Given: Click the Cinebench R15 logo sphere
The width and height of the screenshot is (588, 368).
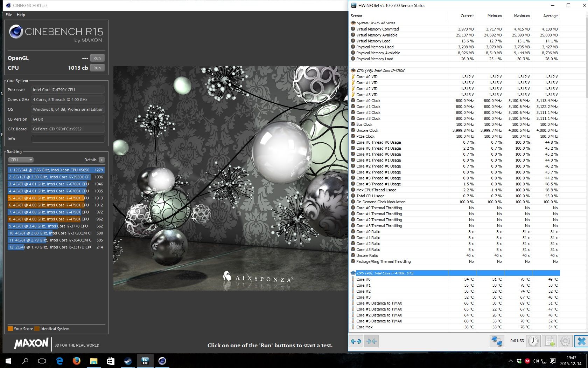Looking at the screenshot, I should pyautogui.click(x=16, y=32).
